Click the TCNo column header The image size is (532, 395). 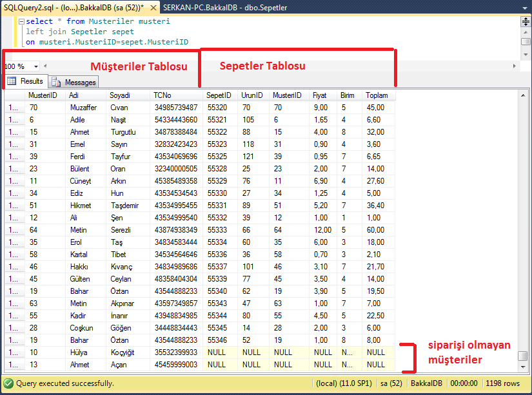click(x=176, y=95)
